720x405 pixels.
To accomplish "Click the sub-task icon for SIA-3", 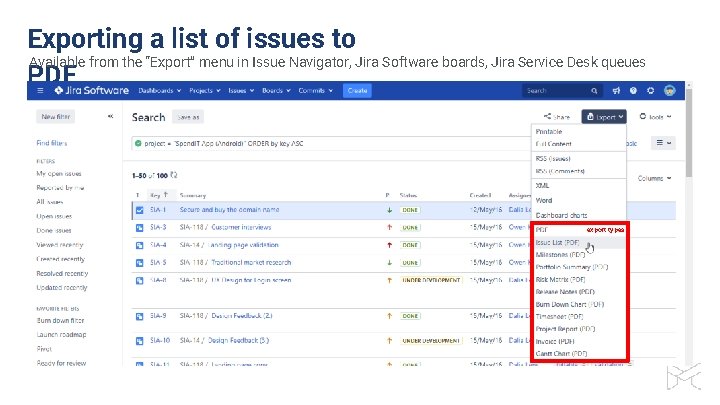I will click(x=140, y=227).
